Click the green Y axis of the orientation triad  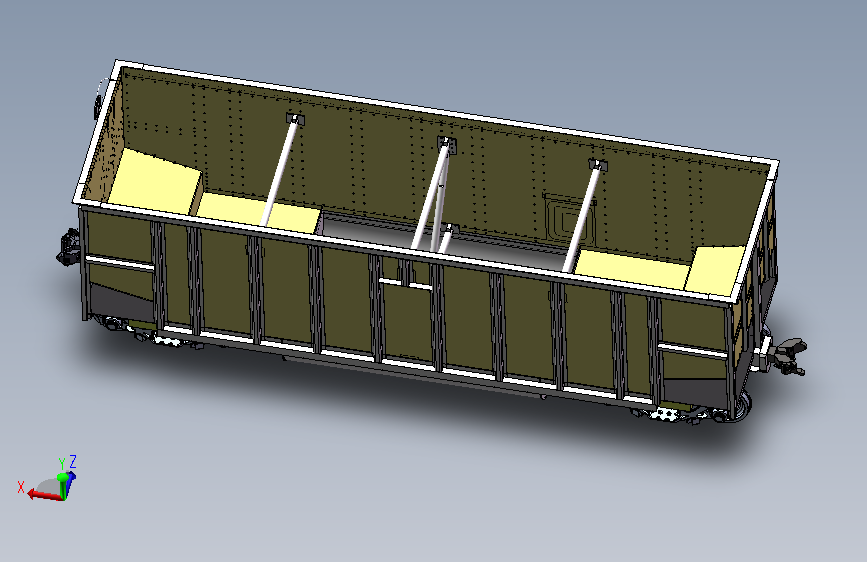click(63, 485)
